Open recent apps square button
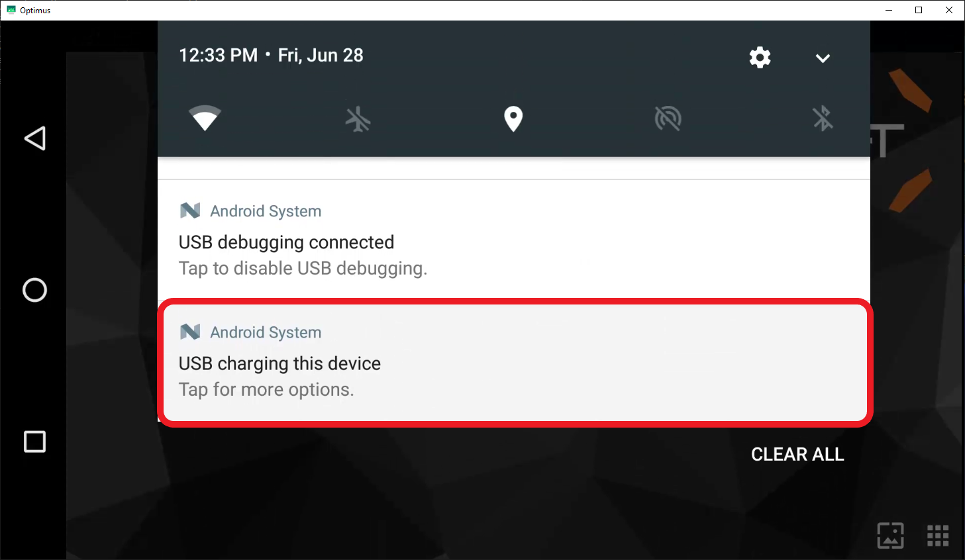Image resolution: width=965 pixels, height=560 pixels. [34, 442]
